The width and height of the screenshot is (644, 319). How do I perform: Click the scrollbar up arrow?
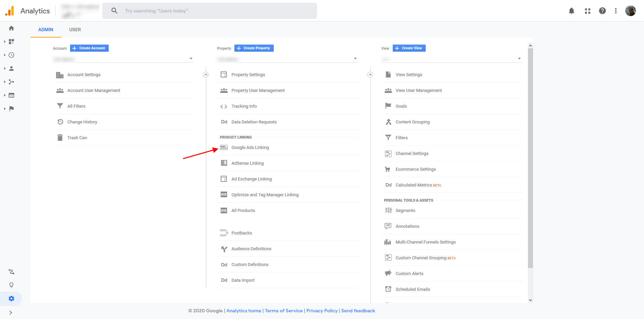(530, 45)
